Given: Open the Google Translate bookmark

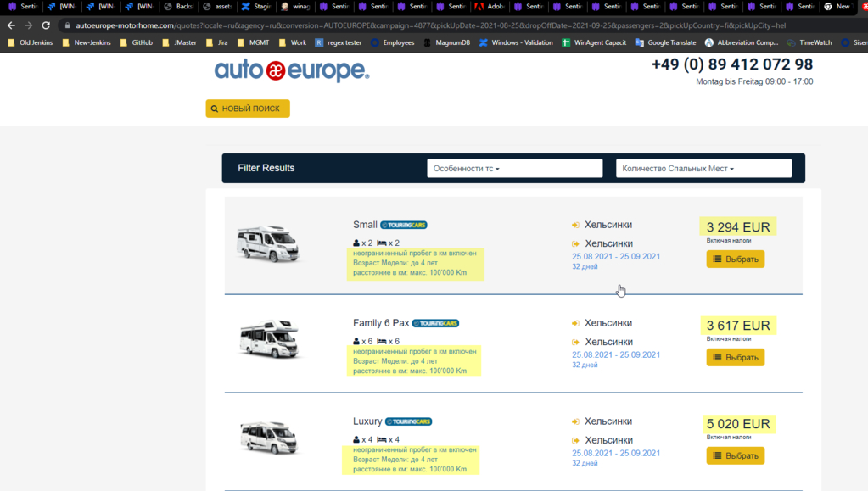Looking at the screenshot, I should 665,42.
